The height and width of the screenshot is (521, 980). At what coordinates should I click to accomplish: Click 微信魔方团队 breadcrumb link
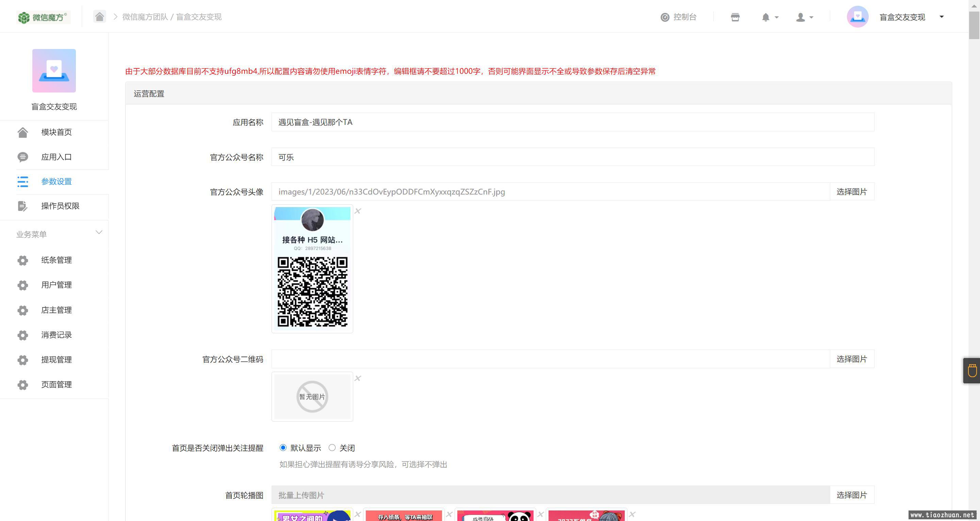tap(145, 17)
